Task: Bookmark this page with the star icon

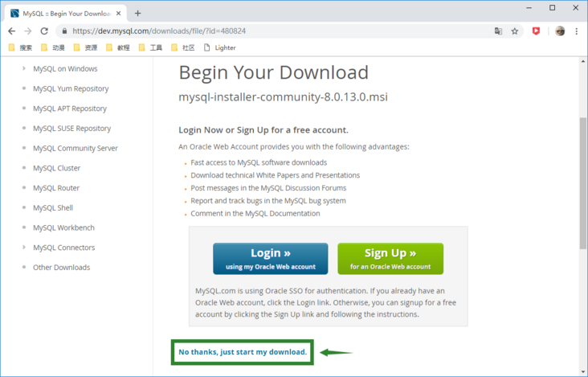Action: point(515,31)
